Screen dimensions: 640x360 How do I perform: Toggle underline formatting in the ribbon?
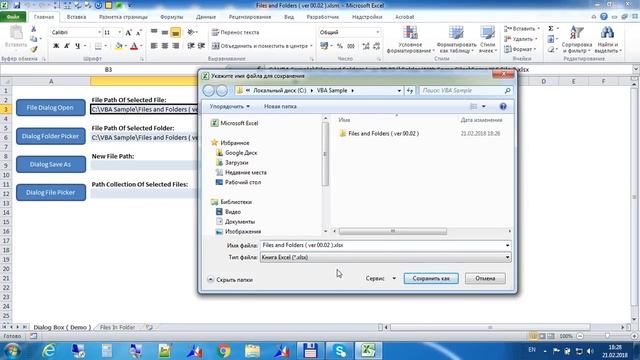coord(78,46)
